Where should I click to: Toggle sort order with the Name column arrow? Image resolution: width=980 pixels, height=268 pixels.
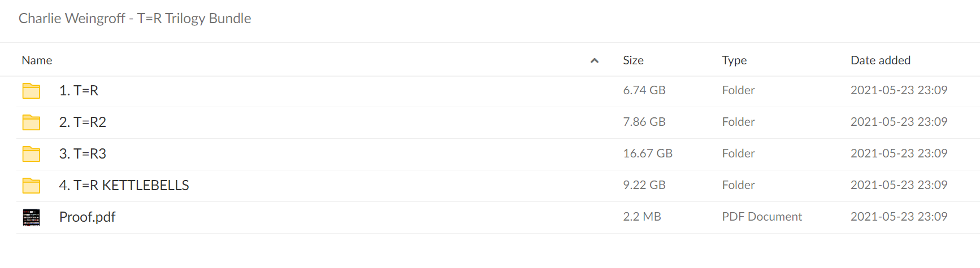[595, 60]
